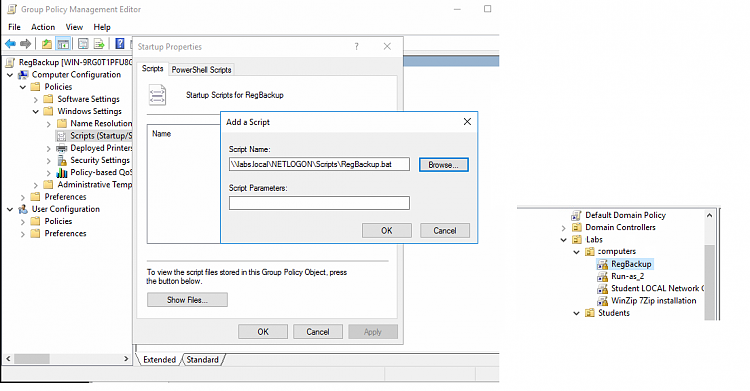Click the Domain Controllers OU icon
The width and height of the screenshot is (750, 391).
(577, 227)
